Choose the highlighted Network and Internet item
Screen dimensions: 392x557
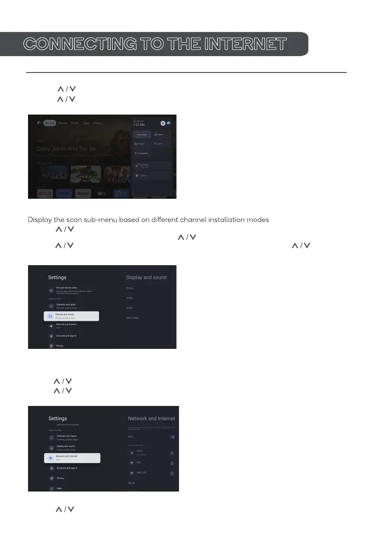[72, 458]
